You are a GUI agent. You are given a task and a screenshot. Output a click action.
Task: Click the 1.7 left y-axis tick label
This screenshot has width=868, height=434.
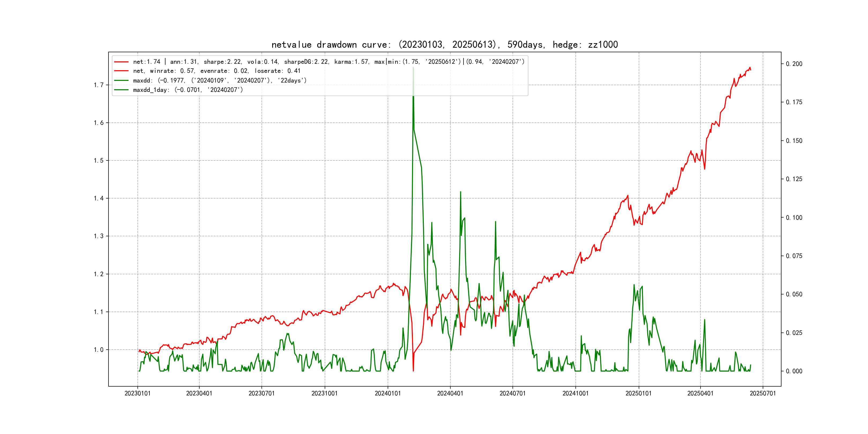pos(99,85)
